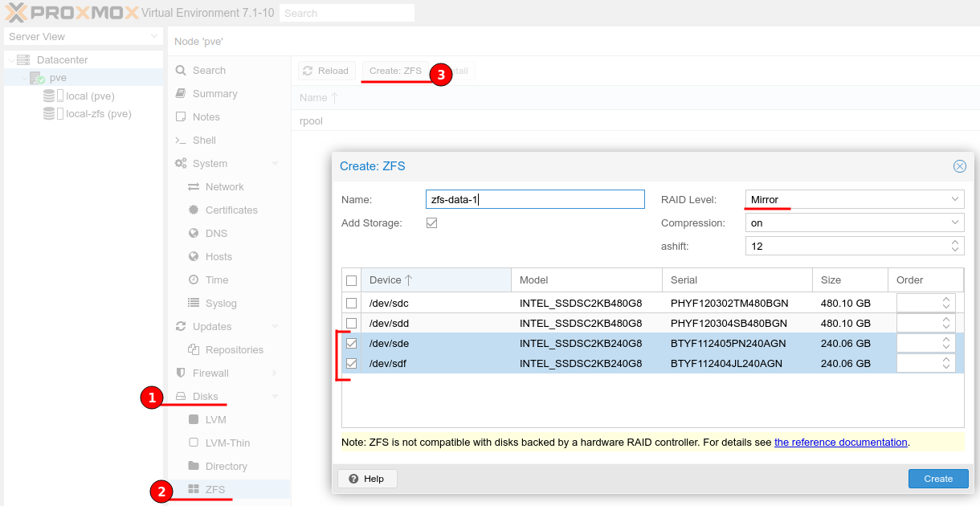Click the Reload arrows icon
The width and height of the screenshot is (980, 506).
pos(308,71)
